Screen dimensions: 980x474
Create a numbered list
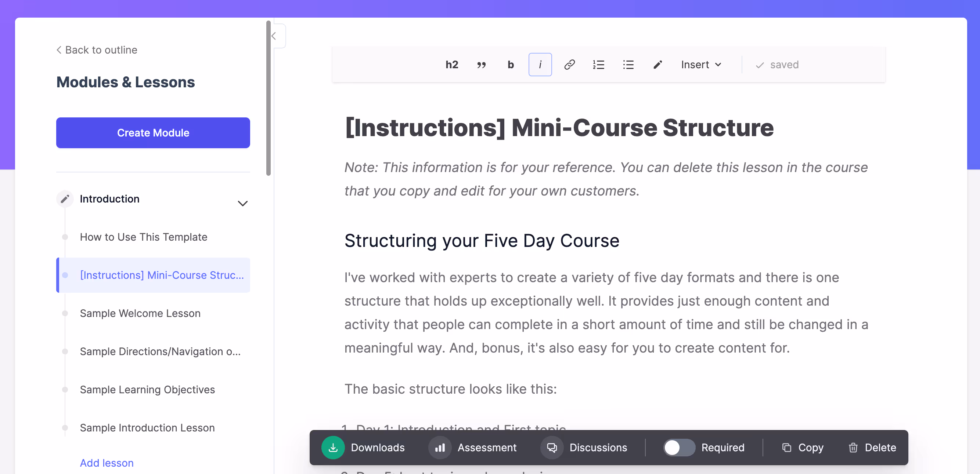point(598,64)
